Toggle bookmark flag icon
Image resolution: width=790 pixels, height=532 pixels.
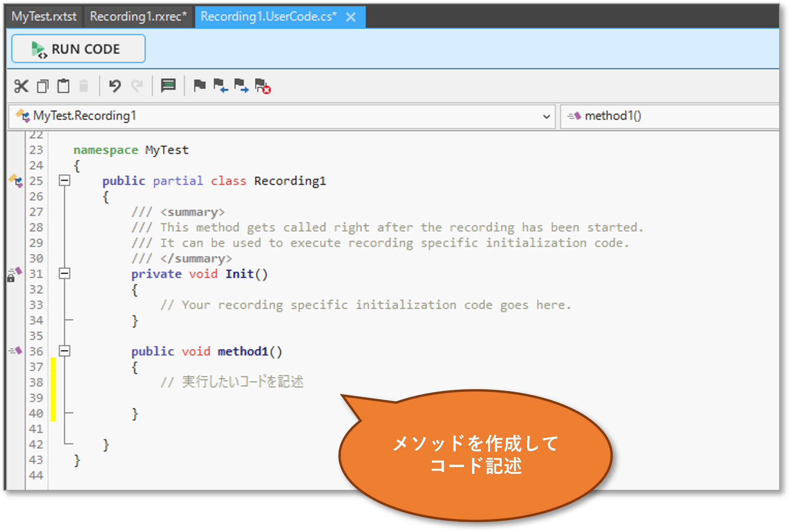coord(199,86)
